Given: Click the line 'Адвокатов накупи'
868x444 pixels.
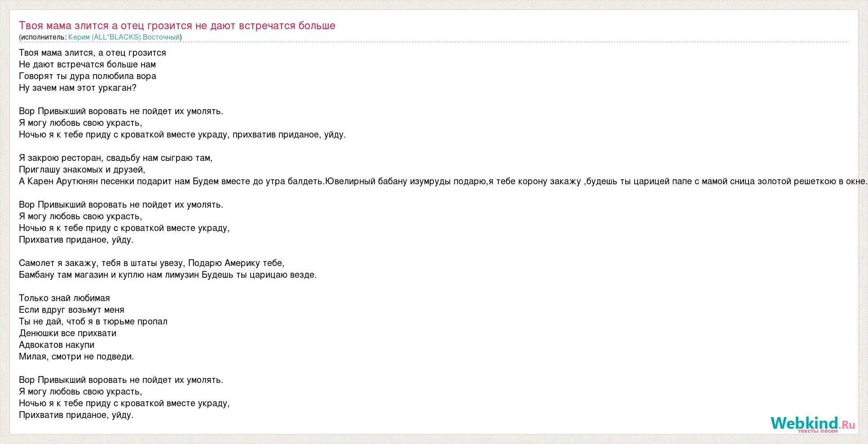Looking at the screenshot, I should click(x=57, y=345).
